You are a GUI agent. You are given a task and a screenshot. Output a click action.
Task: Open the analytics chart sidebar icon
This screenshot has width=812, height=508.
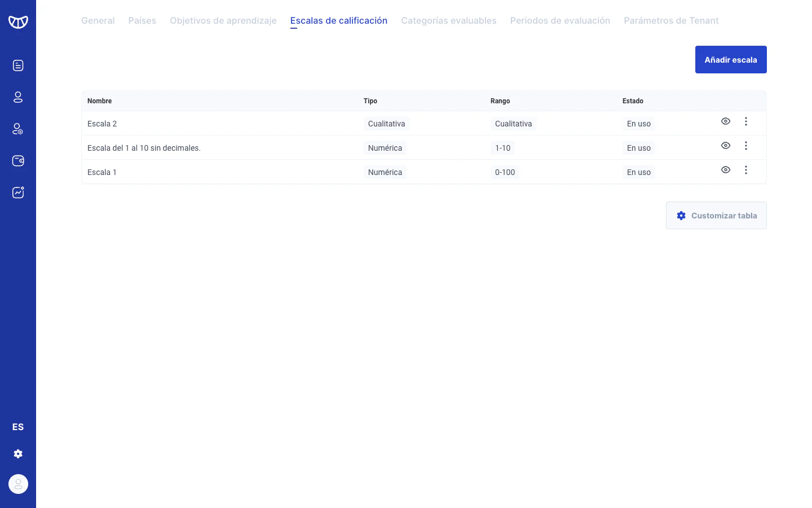18,192
